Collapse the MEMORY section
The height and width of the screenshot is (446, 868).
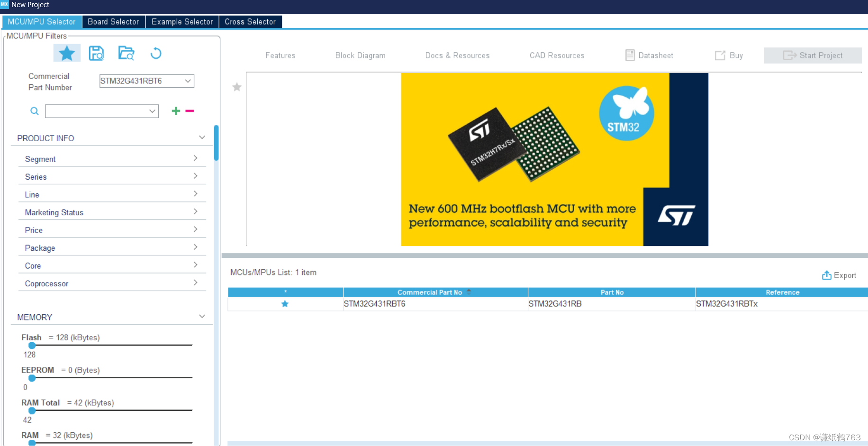click(202, 317)
